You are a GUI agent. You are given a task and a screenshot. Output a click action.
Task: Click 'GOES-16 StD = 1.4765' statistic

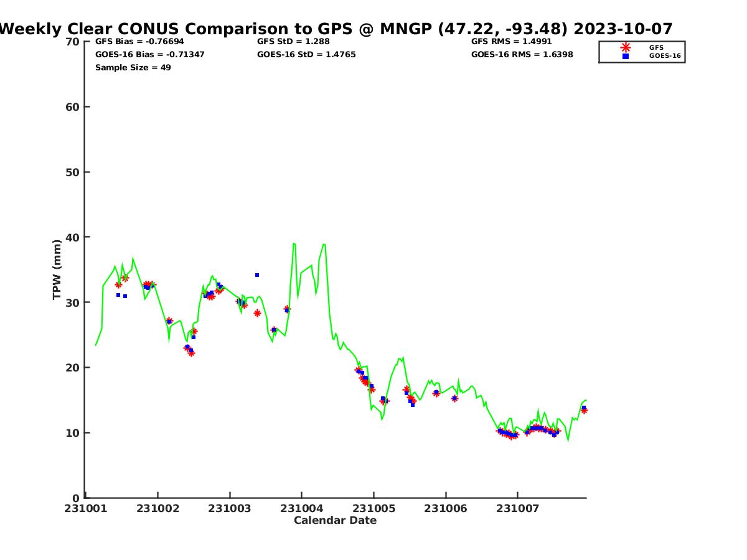[x=306, y=55]
